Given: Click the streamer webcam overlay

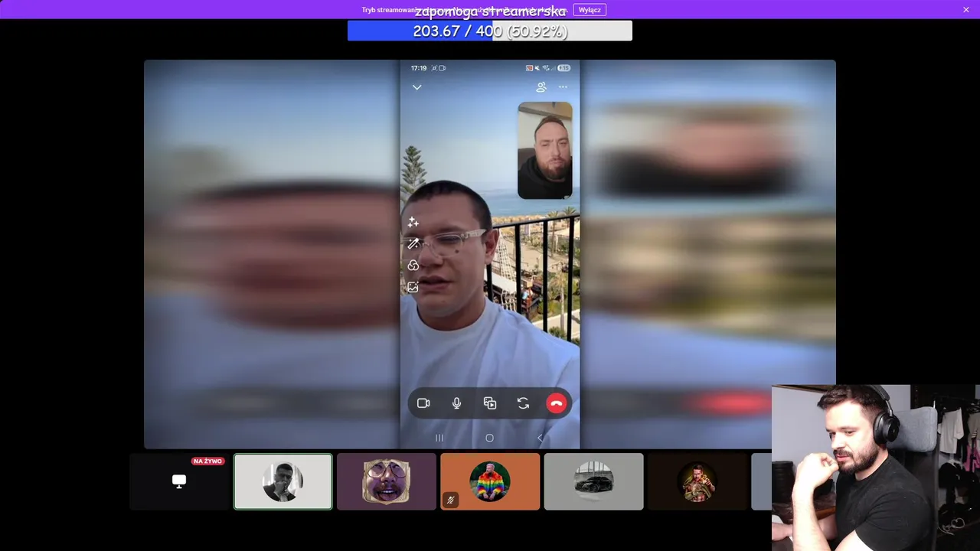Looking at the screenshot, I should (876, 468).
